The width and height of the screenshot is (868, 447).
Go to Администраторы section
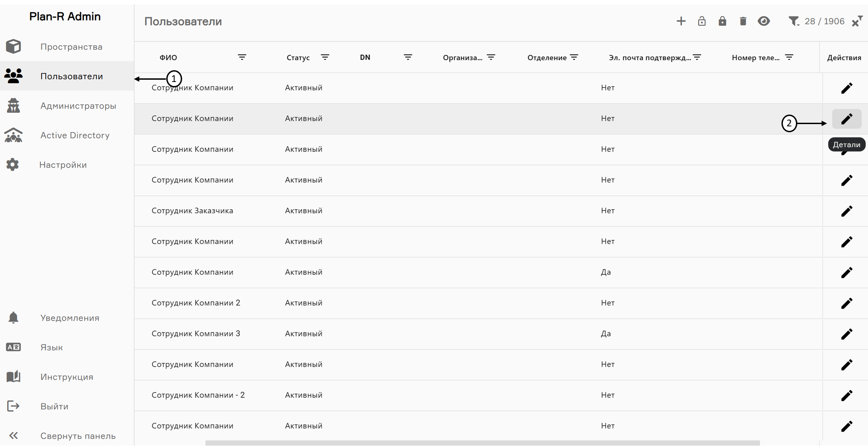[x=78, y=106]
